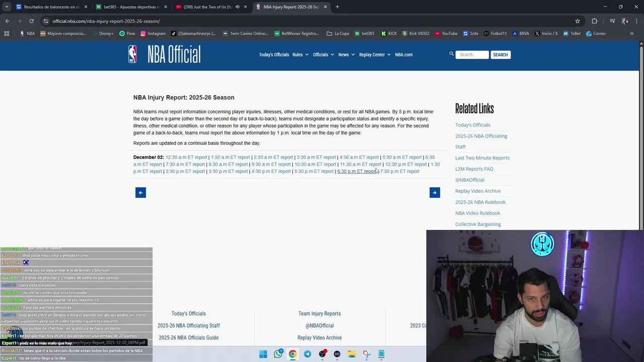
Task: Open WhatsApp from taskbar
Action: [278, 354]
